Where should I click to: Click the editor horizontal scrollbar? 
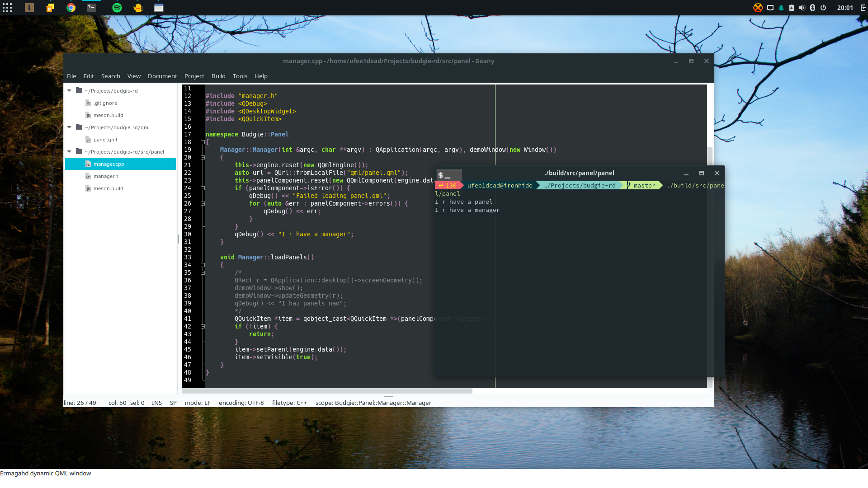[327, 391]
